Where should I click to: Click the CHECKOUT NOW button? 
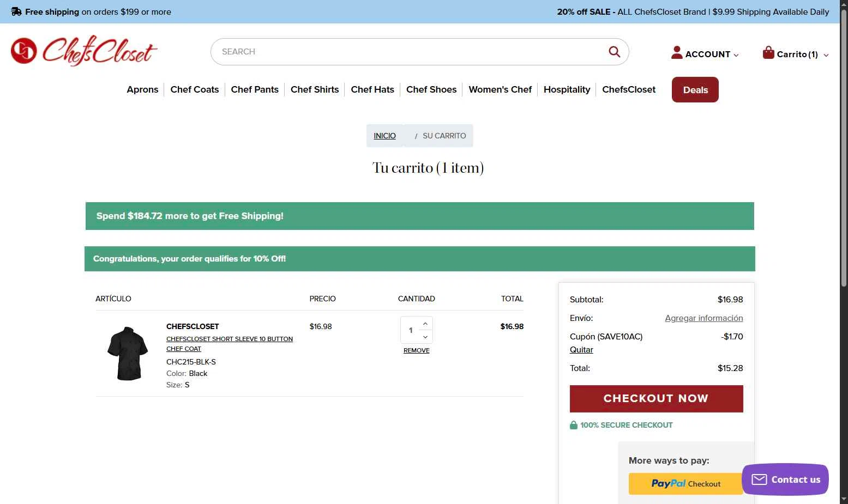coord(657,399)
